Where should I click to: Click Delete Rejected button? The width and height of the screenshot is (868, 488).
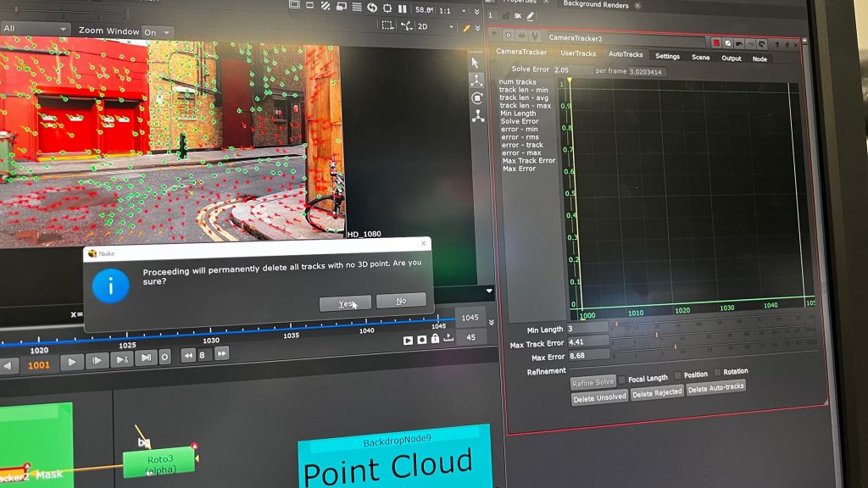pos(657,393)
